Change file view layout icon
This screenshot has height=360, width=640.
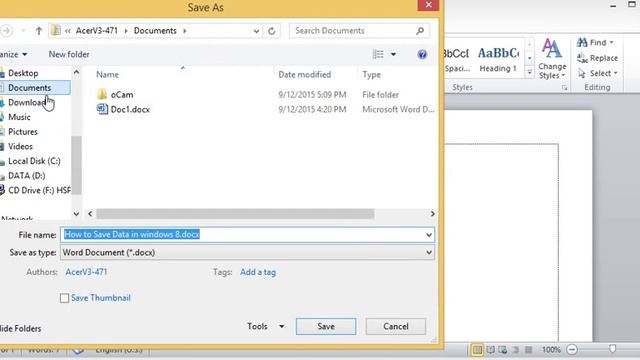[x=378, y=54]
